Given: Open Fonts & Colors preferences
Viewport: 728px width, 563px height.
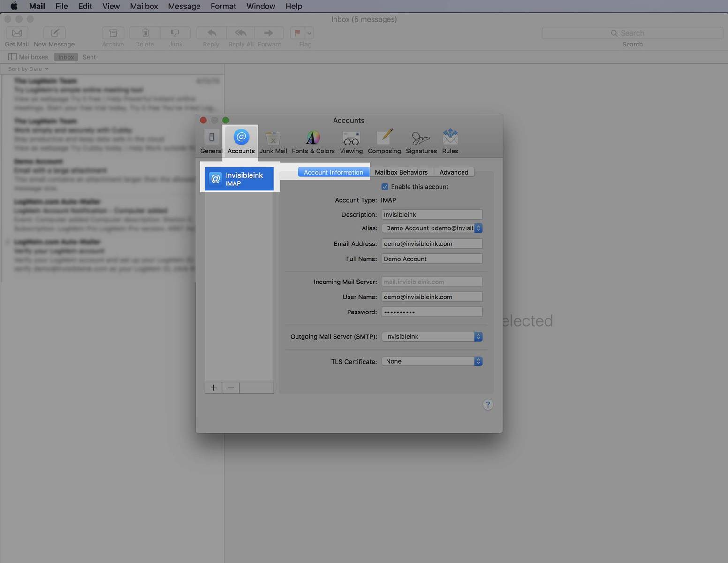Looking at the screenshot, I should pos(313,142).
